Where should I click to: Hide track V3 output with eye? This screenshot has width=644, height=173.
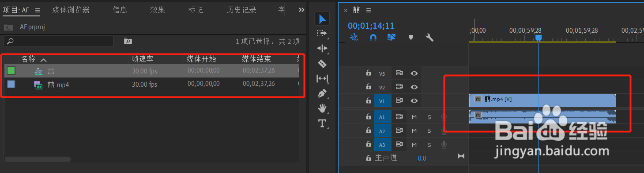pyautogui.click(x=414, y=73)
